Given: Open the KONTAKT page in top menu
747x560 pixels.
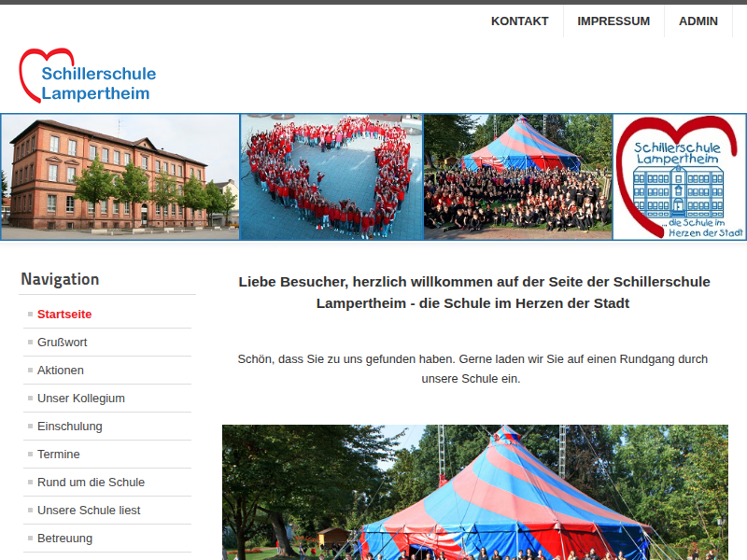Looking at the screenshot, I should click(x=519, y=21).
